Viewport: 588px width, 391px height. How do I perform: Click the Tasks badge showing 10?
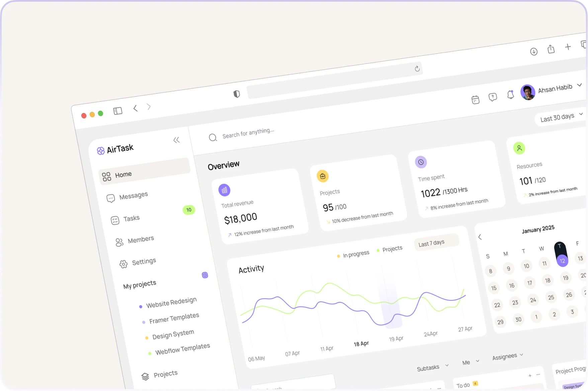coord(189,210)
